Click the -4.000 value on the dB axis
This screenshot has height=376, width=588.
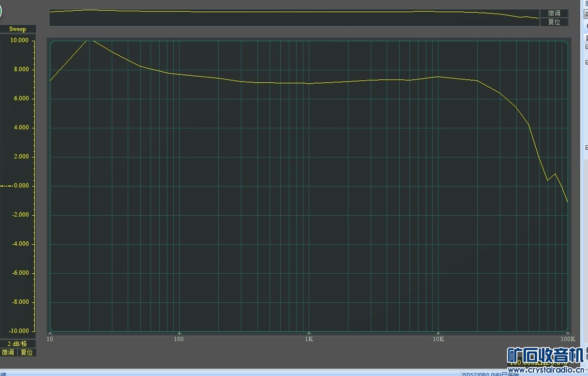(x=20, y=244)
